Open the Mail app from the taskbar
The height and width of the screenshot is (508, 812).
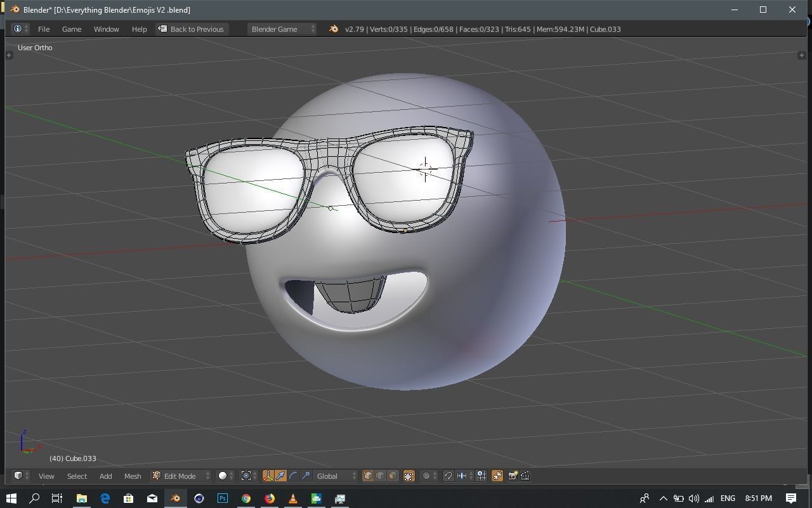coord(152,498)
